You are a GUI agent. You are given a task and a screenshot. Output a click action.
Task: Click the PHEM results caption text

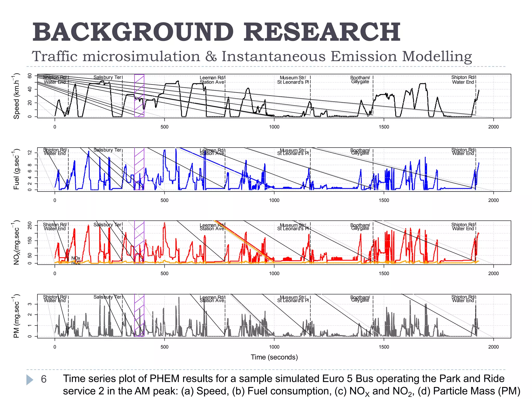point(291,385)
